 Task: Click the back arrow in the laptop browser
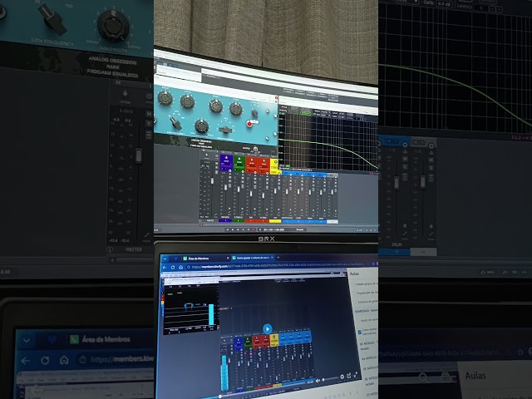pyautogui.click(x=165, y=268)
